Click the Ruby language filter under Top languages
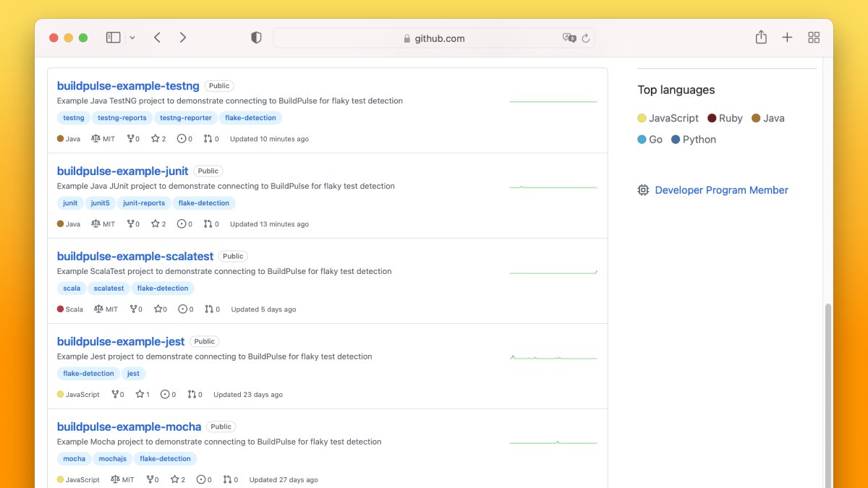 [x=726, y=118]
